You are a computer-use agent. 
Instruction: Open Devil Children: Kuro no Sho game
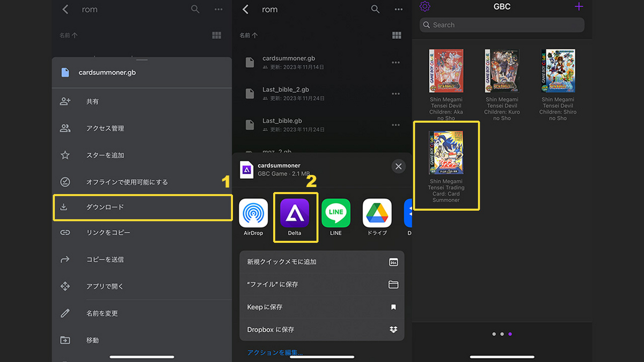502,85
